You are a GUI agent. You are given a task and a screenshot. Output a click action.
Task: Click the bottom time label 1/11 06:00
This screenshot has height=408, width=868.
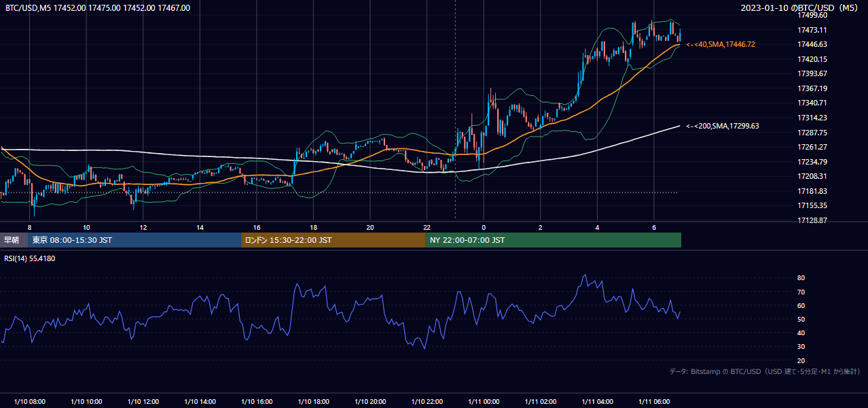[x=653, y=402]
